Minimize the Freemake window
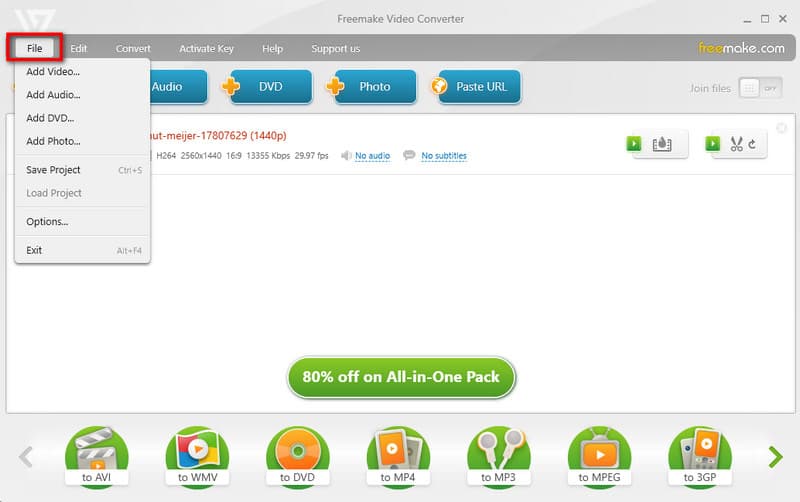 tap(747, 19)
